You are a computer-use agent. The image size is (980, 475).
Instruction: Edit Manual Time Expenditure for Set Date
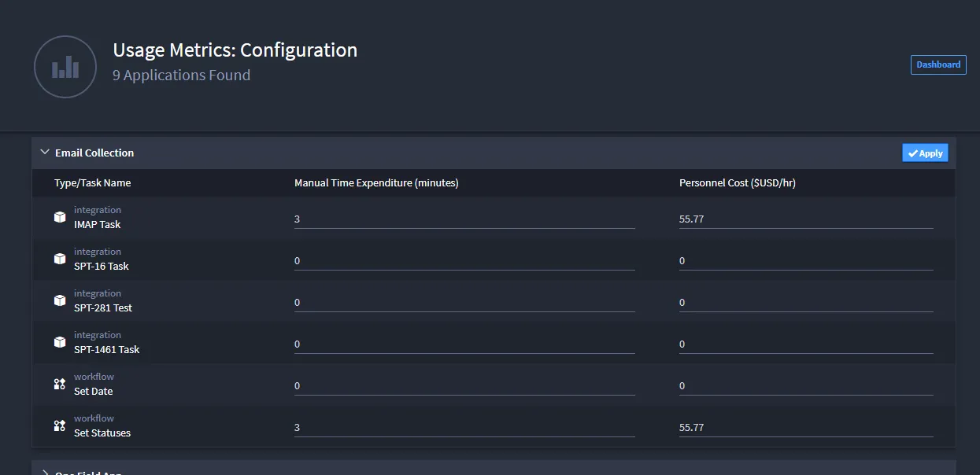click(x=464, y=385)
